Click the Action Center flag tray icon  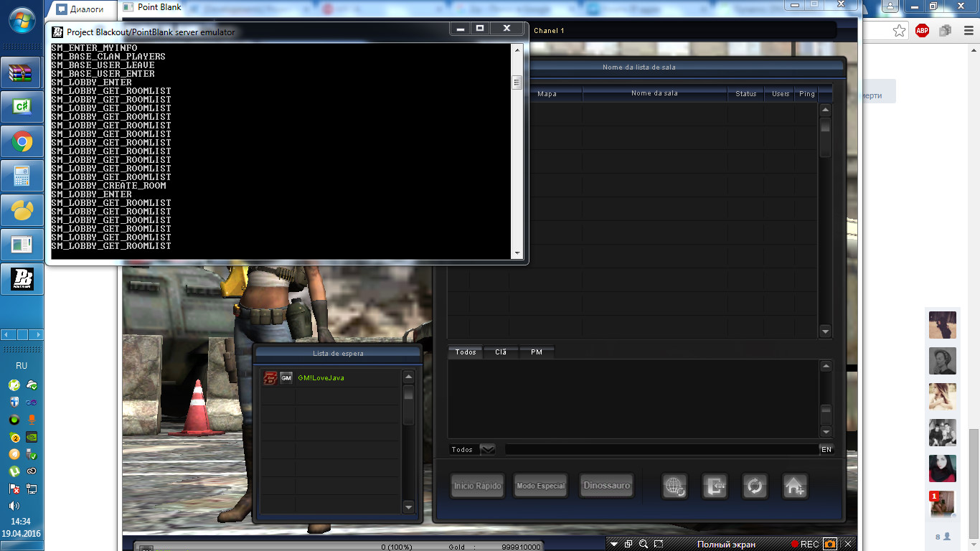tap(14, 489)
